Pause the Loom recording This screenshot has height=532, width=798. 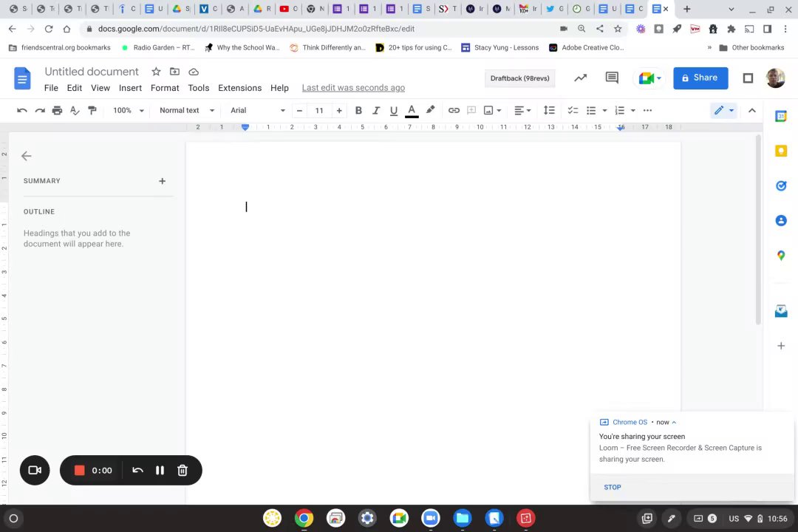tap(160, 471)
